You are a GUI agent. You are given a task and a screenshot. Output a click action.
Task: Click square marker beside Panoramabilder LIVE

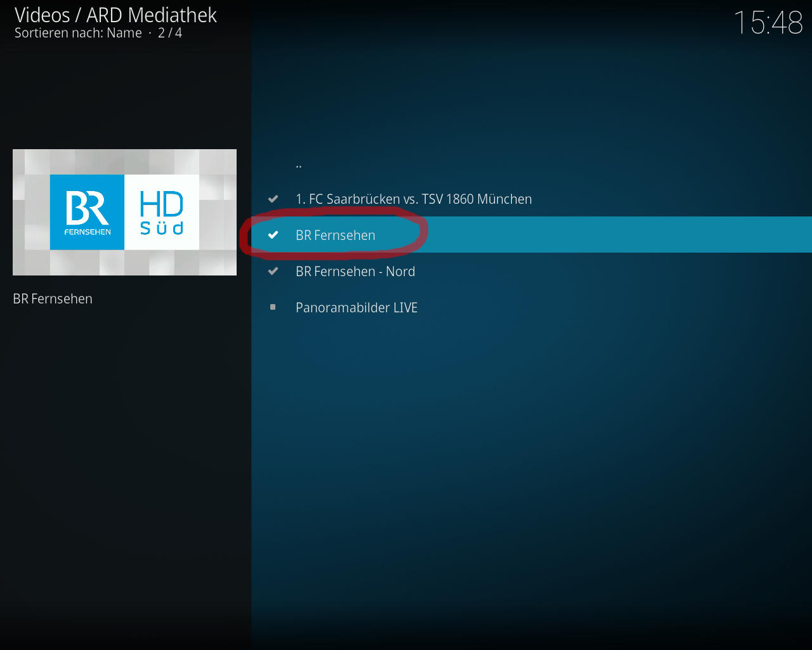tap(273, 307)
